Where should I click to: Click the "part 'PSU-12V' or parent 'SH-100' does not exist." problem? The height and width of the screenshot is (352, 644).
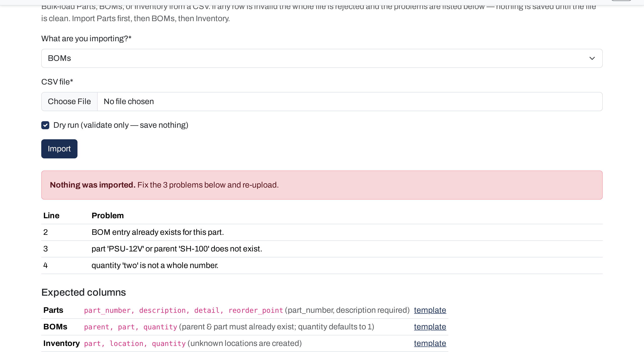(177, 249)
